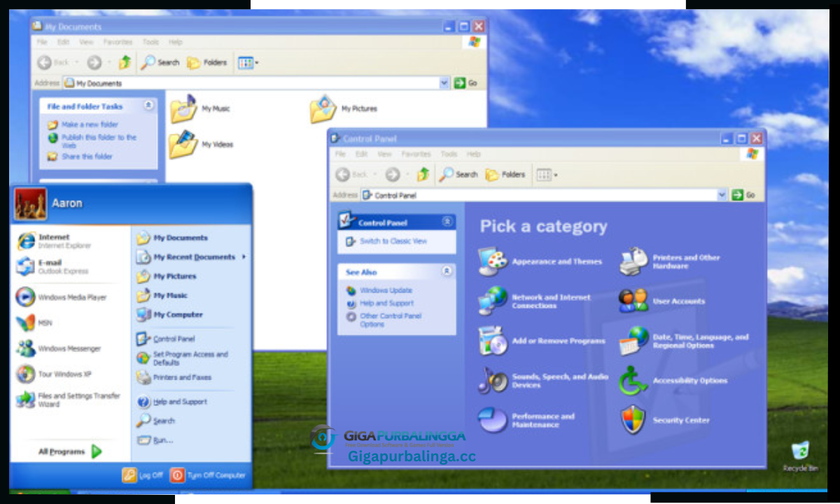
Task: Click Switch to Classic View link
Action: tap(393, 241)
